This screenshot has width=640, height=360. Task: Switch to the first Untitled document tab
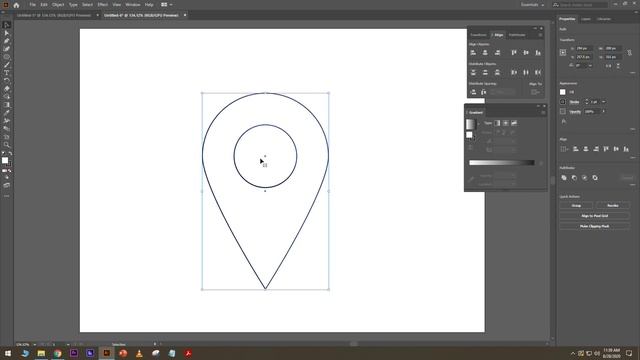pyautogui.click(x=54, y=16)
